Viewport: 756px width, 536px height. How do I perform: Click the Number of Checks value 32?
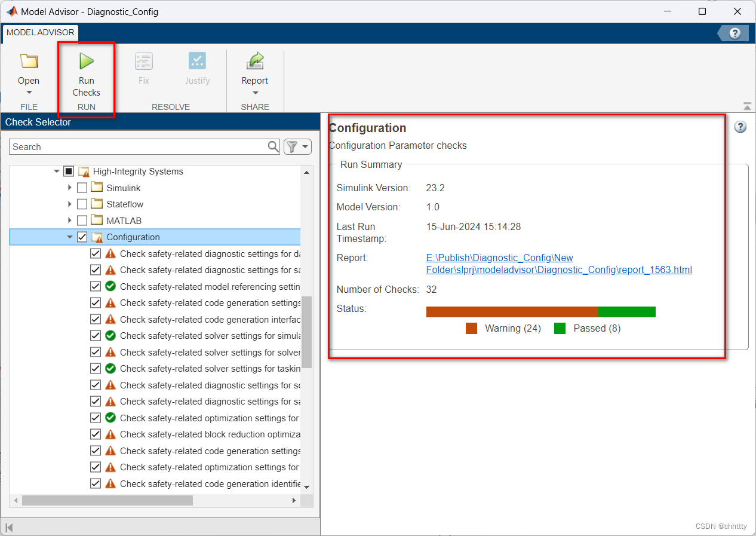pos(431,289)
